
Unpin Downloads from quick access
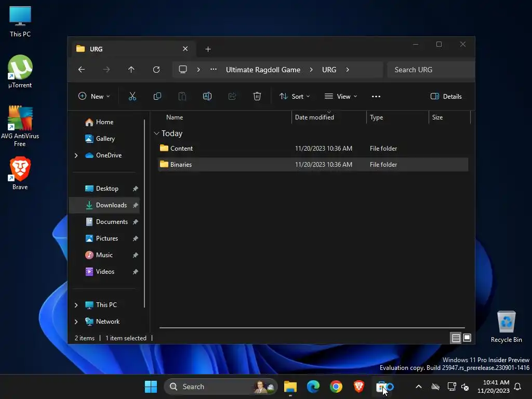tap(136, 205)
